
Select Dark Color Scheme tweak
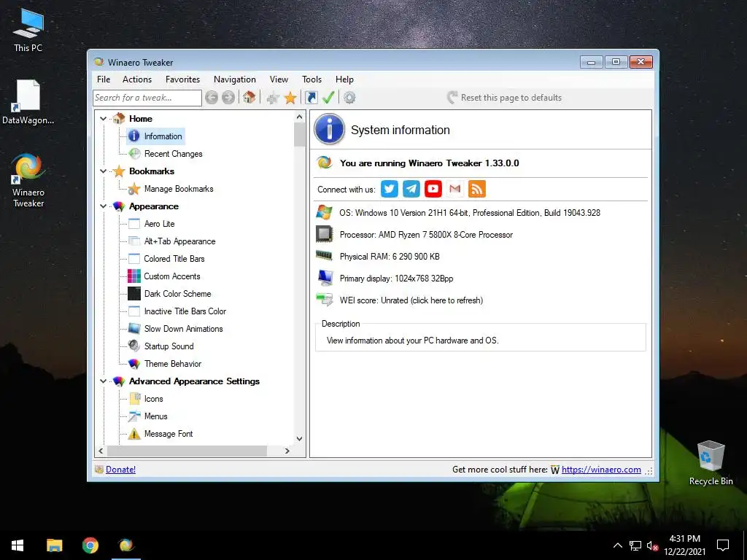tap(177, 294)
